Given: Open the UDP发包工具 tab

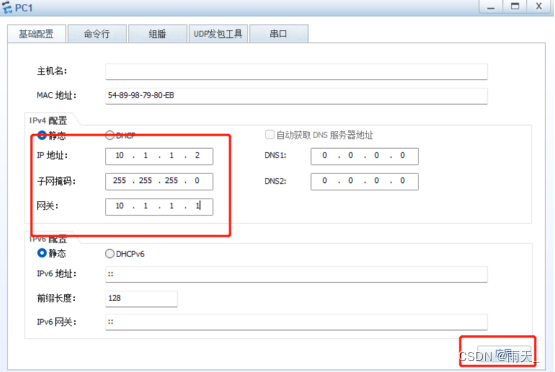Looking at the screenshot, I should (218, 34).
